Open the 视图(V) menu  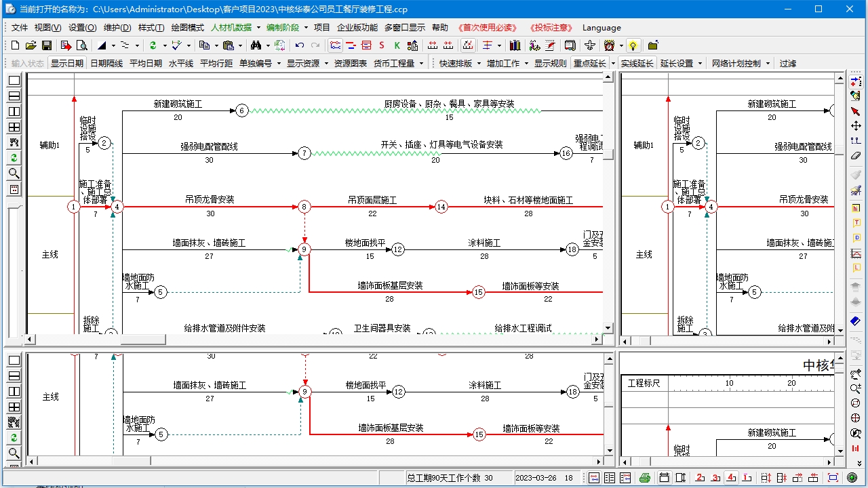click(x=46, y=28)
